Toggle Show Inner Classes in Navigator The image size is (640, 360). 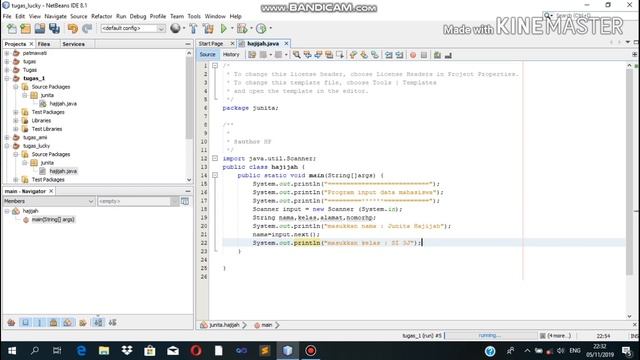point(67,322)
